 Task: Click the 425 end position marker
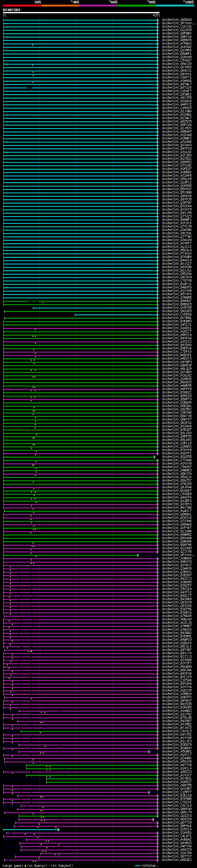(155, 15)
